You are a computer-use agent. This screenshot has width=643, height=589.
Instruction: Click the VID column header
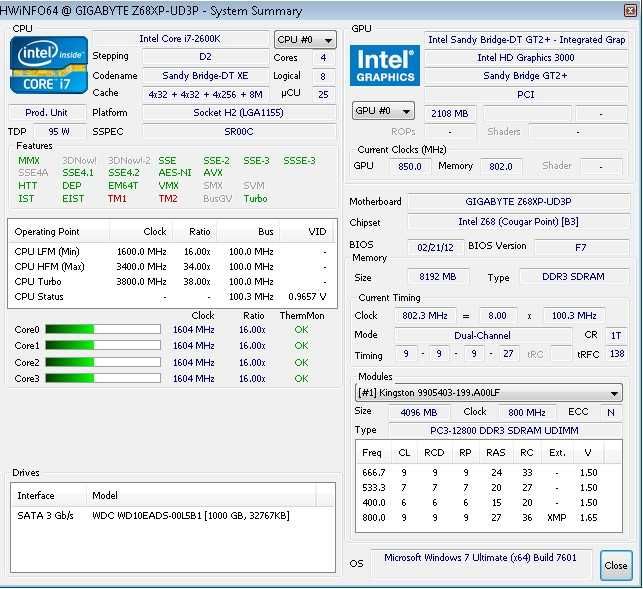pyautogui.click(x=308, y=232)
